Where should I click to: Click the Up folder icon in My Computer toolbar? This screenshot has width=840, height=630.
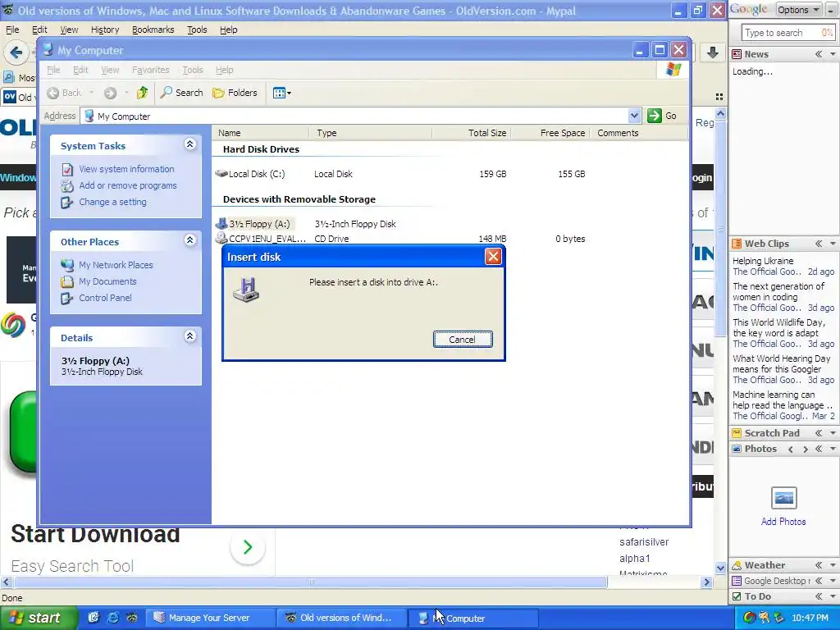pyautogui.click(x=142, y=93)
